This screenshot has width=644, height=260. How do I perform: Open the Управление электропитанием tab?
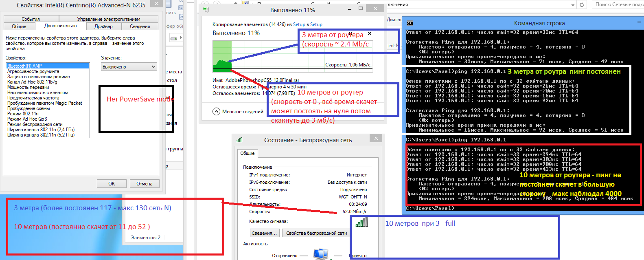point(108,19)
